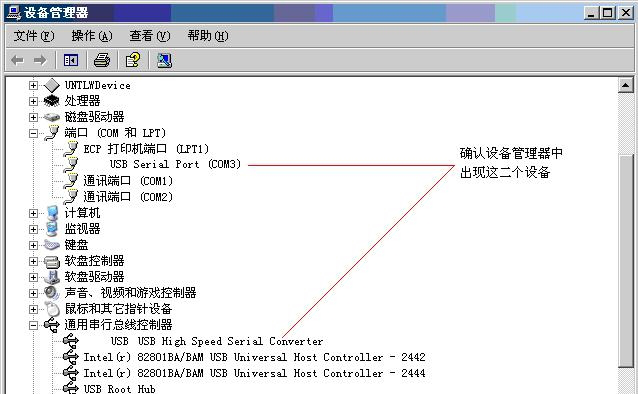Minimize the Device Manager window
The image size is (638, 409).
[x=591, y=13]
